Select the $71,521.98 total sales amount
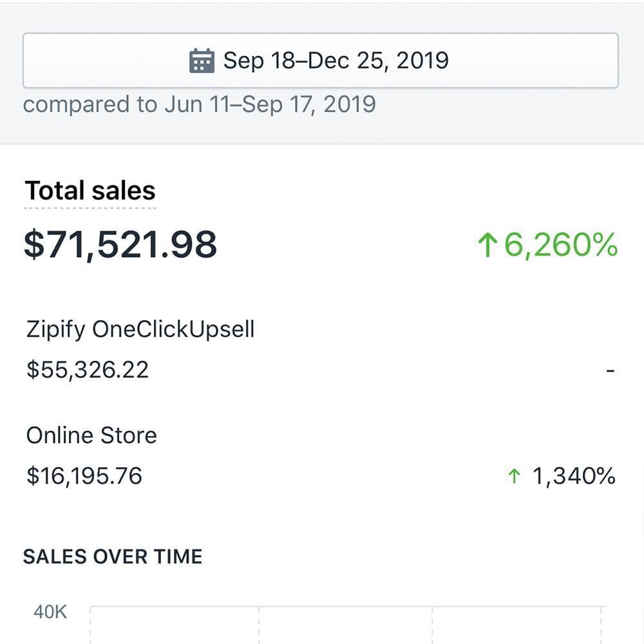The image size is (644, 644). [x=120, y=244]
